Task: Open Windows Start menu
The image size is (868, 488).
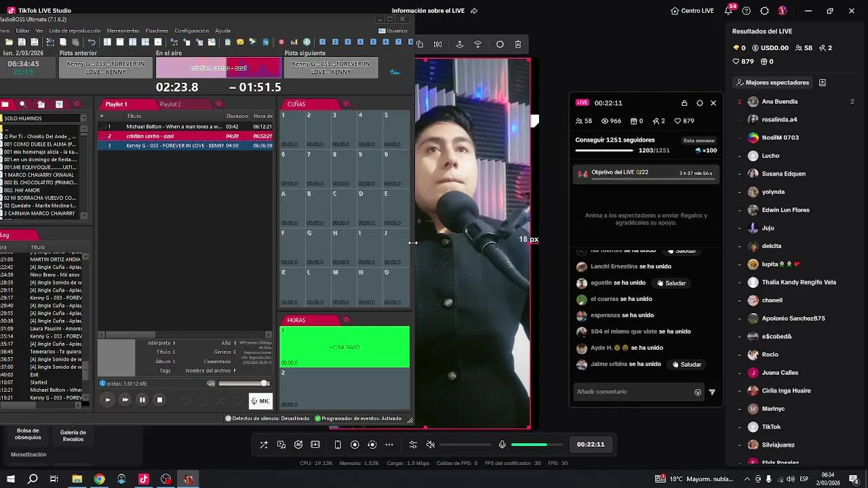Action: click(x=11, y=479)
